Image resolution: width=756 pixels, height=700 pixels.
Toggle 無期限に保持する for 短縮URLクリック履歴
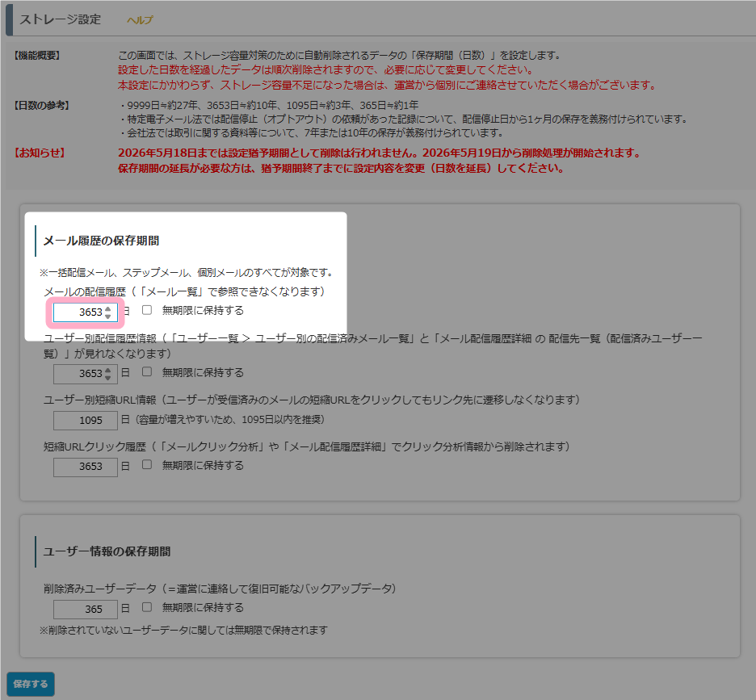click(x=147, y=465)
